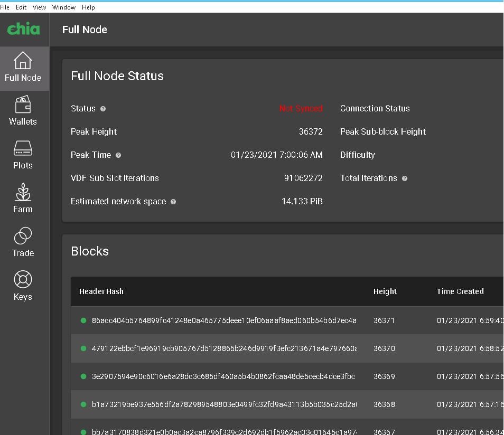This screenshot has width=504, height=435.
Task: Click green status dot of block 36370
Action: 83,348
